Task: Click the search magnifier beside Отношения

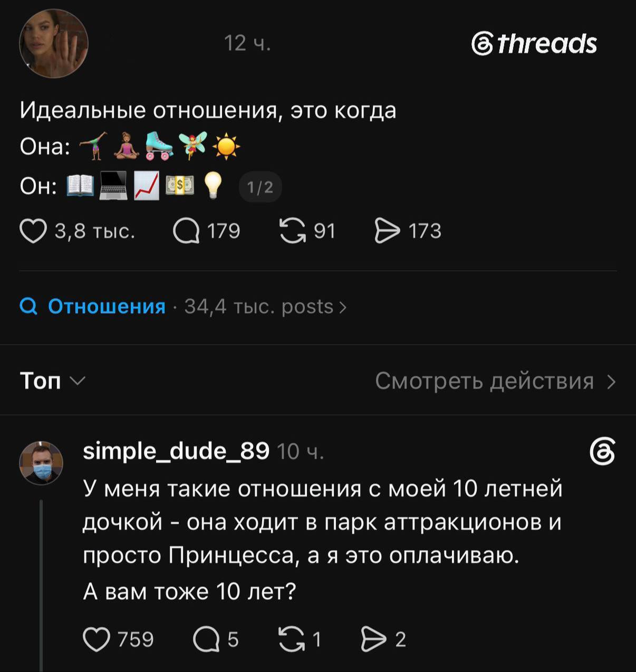Action: point(28,306)
